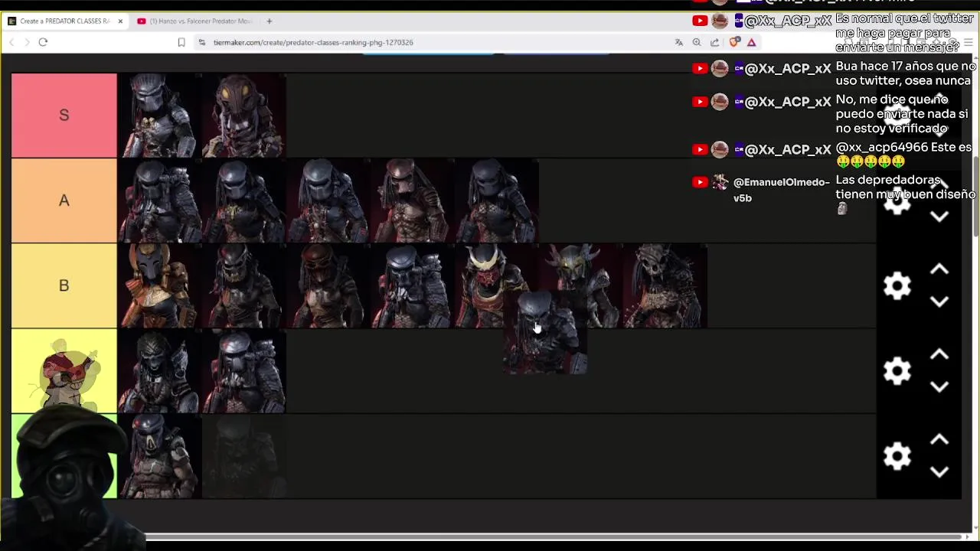The height and width of the screenshot is (551, 980).
Task: Move the cartoon-labeled fourth tier row up
Action: 939,355
